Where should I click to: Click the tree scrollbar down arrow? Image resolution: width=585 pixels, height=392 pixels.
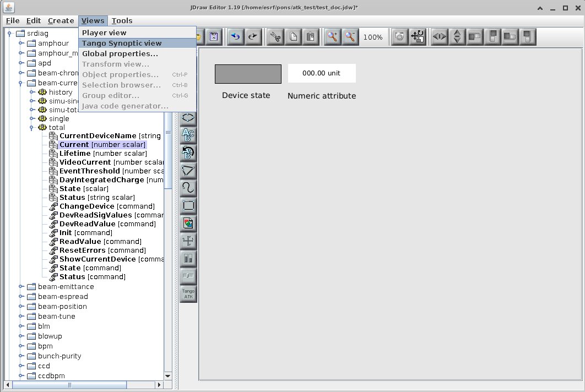click(167, 376)
